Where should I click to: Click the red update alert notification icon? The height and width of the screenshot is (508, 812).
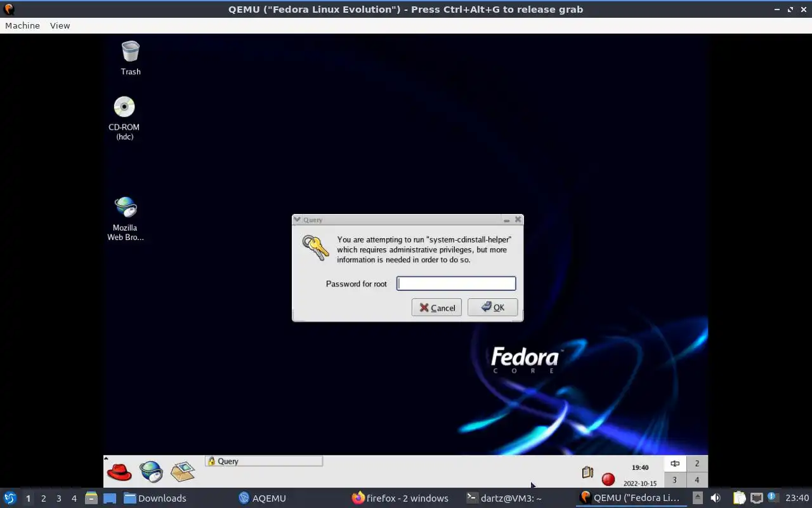click(608, 479)
